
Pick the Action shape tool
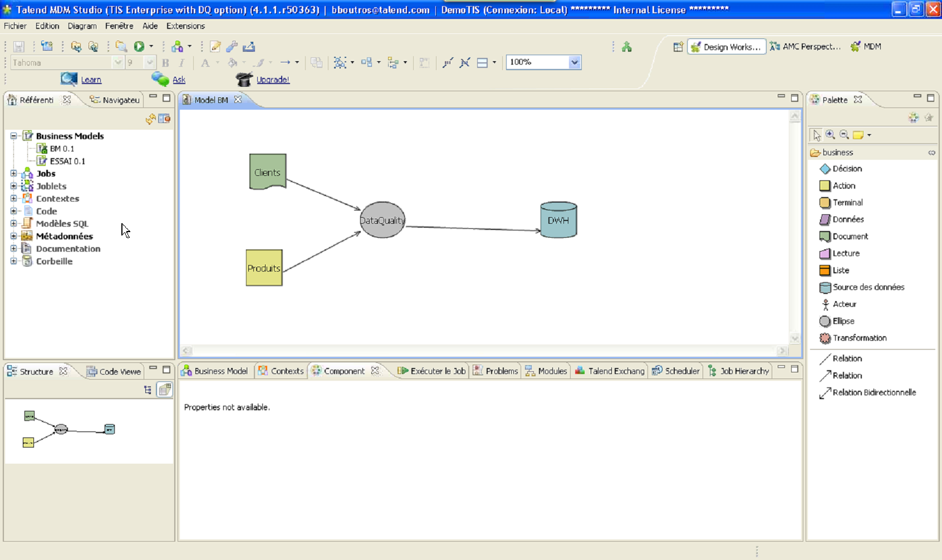coord(837,186)
